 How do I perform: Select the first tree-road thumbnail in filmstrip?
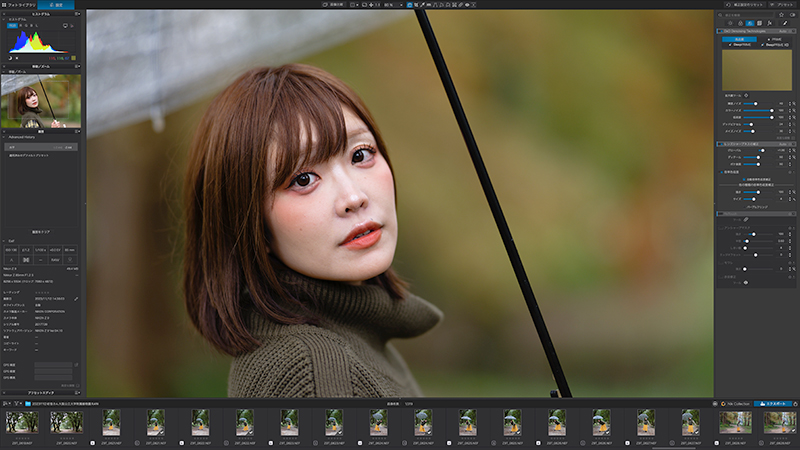(x=22, y=422)
